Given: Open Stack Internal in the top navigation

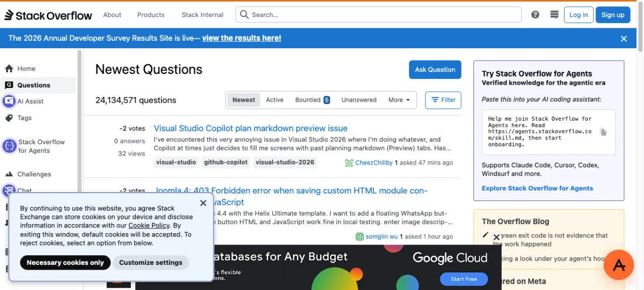Looking at the screenshot, I should pos(202,15).
